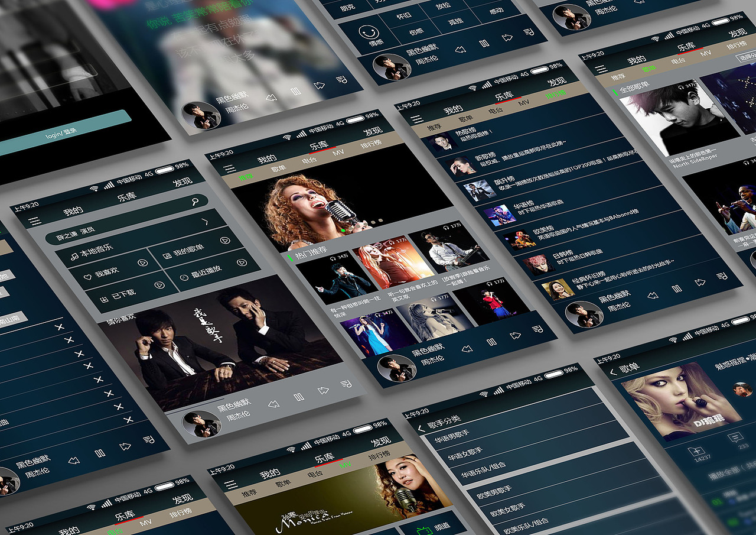Screen dimensions: 756x535
Task: Select 情感 smiley mood icon
Action: [x=368, y=32]
